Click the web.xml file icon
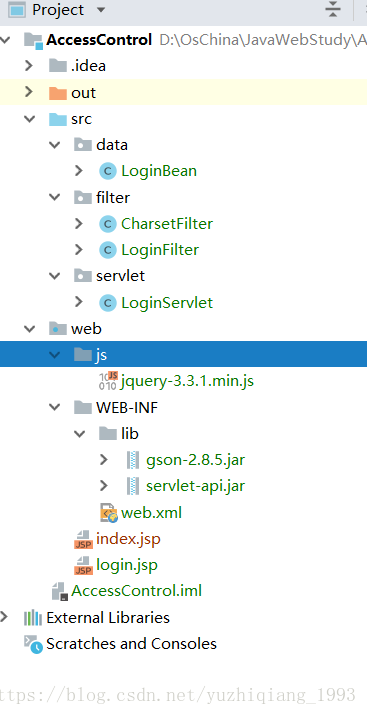Screen dimensions: 367x715 click(x=109, y=513)
